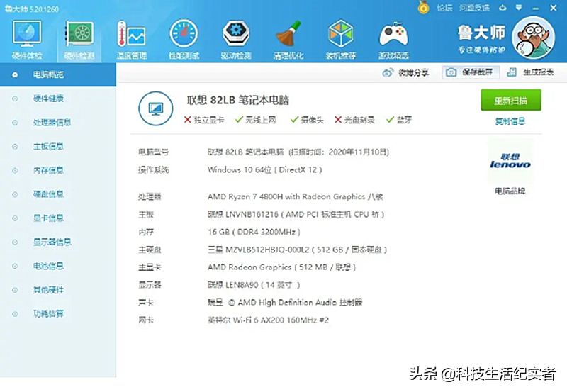Click the Weibo logo icon
This screenshot has height=392, width=567.
(x=388, y=73)
